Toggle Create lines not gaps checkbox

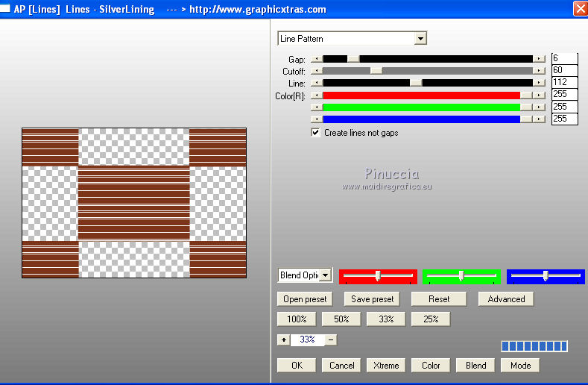[316, 133]
